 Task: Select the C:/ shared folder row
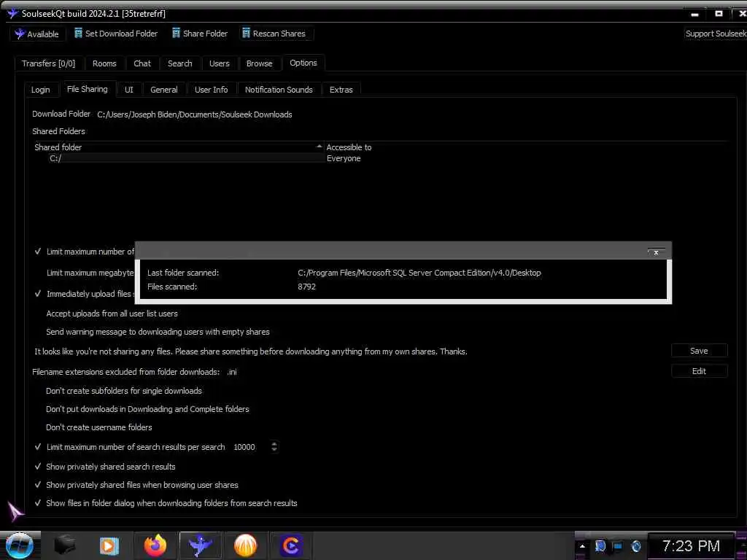179,158
